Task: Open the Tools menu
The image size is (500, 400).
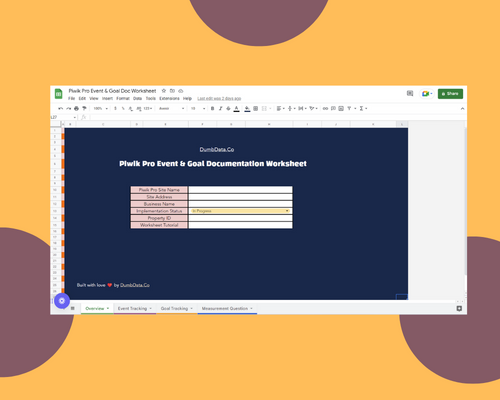Action: click(x=151, y=99)
